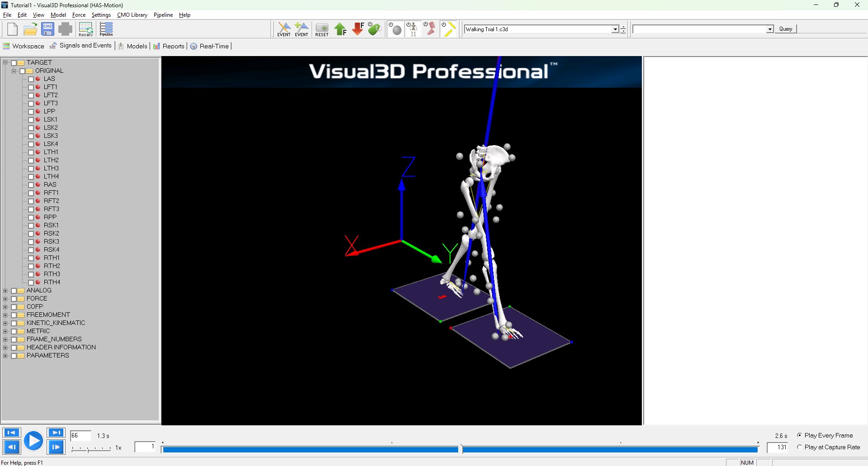
Task: Click the Query button
Action: (786, 29)
